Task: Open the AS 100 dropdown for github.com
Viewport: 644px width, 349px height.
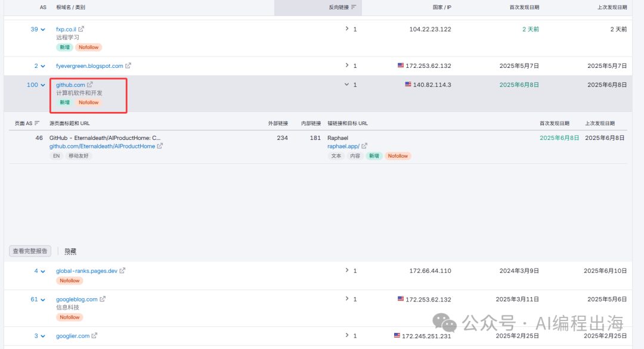Action: [42, 85]
